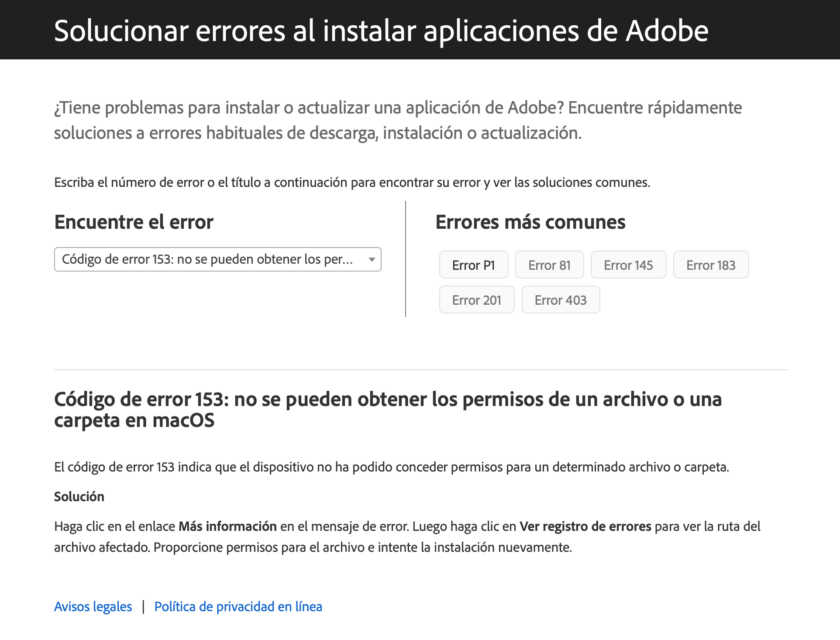This screenshot has height=640, width=840.
Task: Select "Código de error 153" from the dropdown
Action: point(205,259)
